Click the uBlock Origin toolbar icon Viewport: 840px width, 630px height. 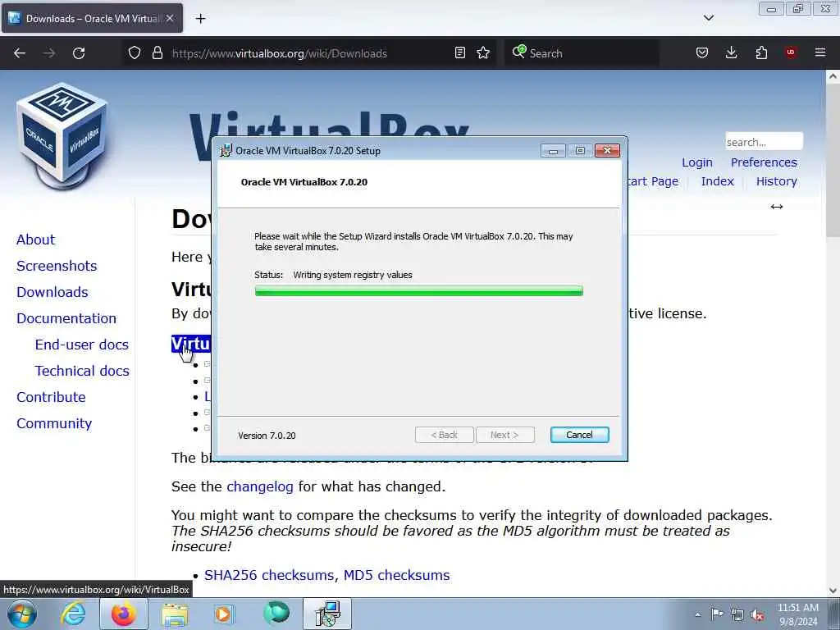(790, 52)
